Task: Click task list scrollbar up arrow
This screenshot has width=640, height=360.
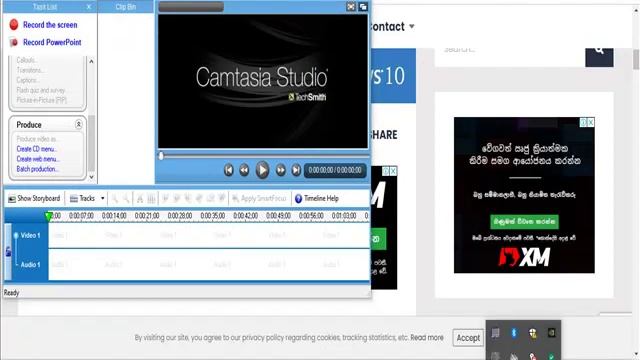Action: (x=91, y=61)
